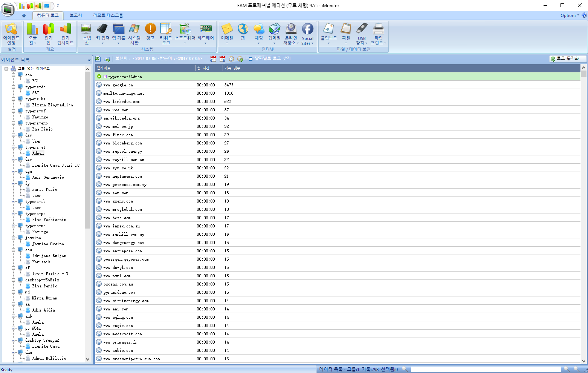Screen dimensions: 588x373
Task: Select Elzana Biogradlija in agent tree
Action: [52, 105]
